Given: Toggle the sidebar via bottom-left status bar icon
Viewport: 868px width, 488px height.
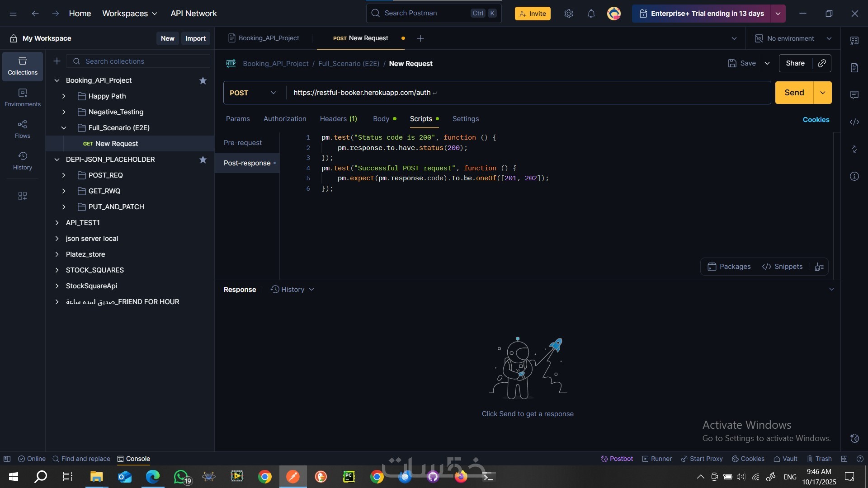Looking at the screenshot, I should [7, 459].
